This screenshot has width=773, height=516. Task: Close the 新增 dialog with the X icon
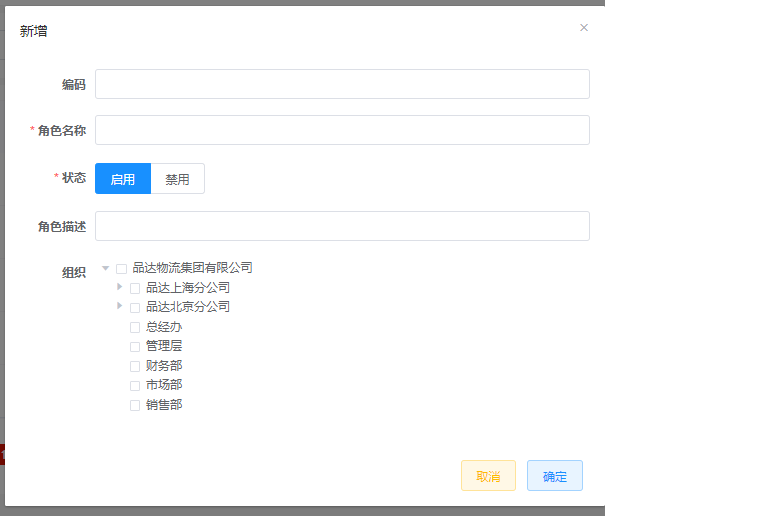click(x=584, y=28)
